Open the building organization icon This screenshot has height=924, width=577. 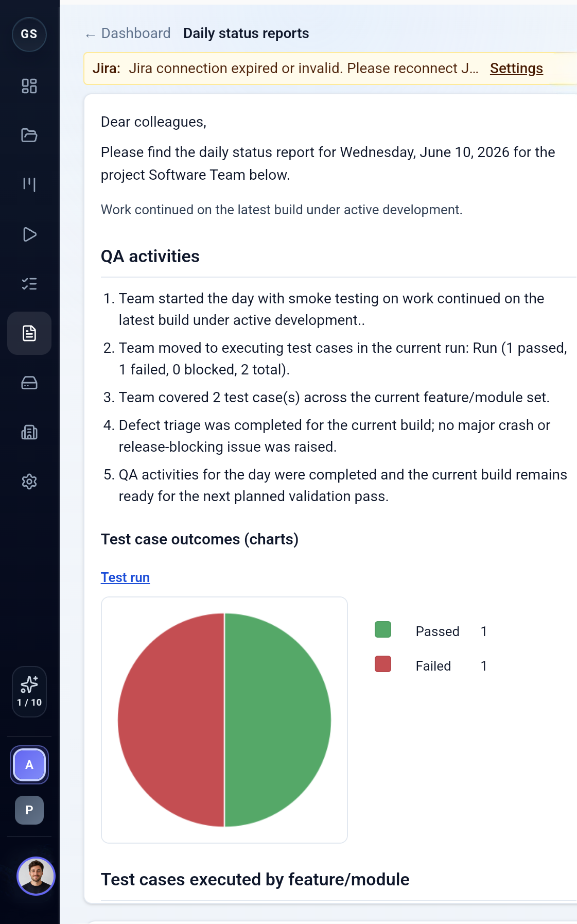point(29,432)
